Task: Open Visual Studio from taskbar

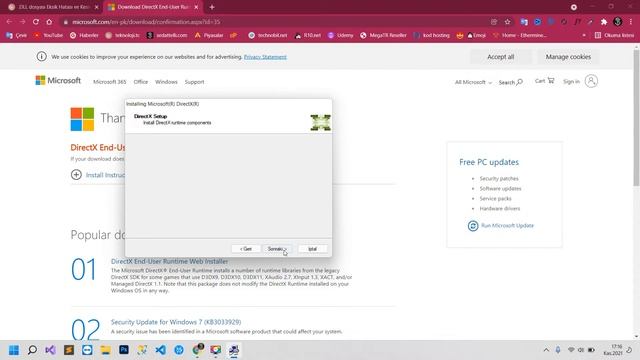Action: [x=50, y=350]
